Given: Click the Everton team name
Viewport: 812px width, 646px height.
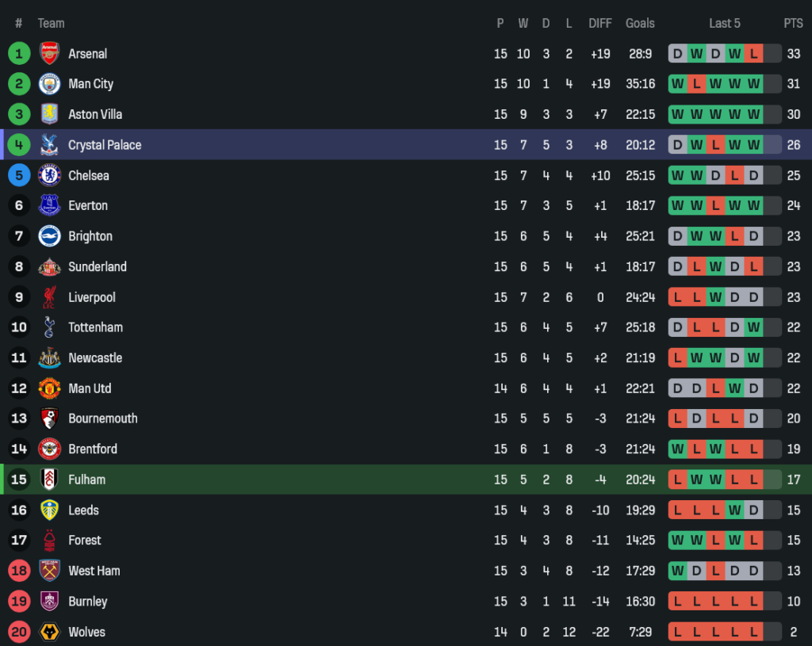Looking at the screenshot, I should 88,206.
